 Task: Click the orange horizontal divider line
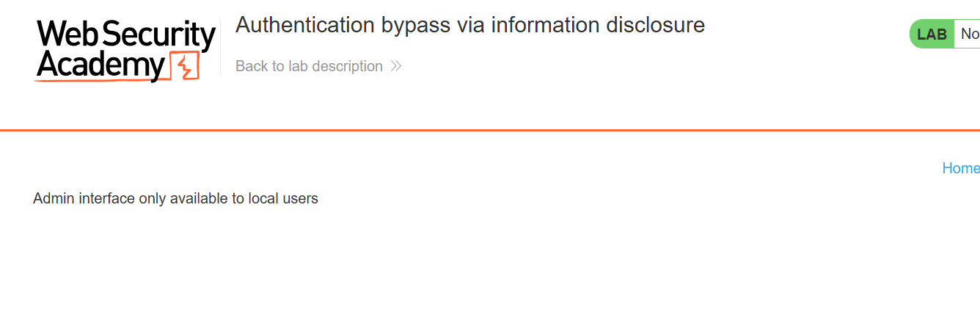pyautogui.click(x=490, y=130)
